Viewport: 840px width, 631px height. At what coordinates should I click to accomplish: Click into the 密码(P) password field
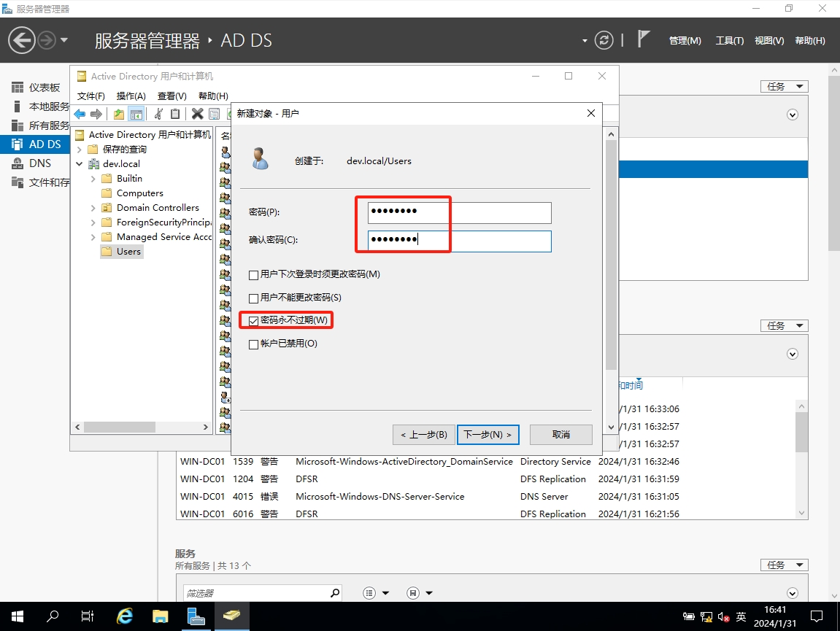pos(459,212)
